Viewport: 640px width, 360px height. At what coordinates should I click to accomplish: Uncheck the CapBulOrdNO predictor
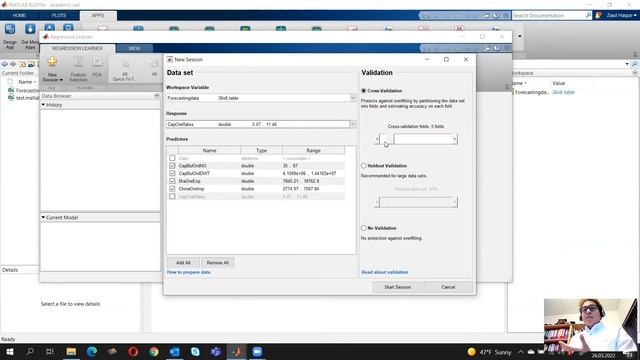coord(172,166)
